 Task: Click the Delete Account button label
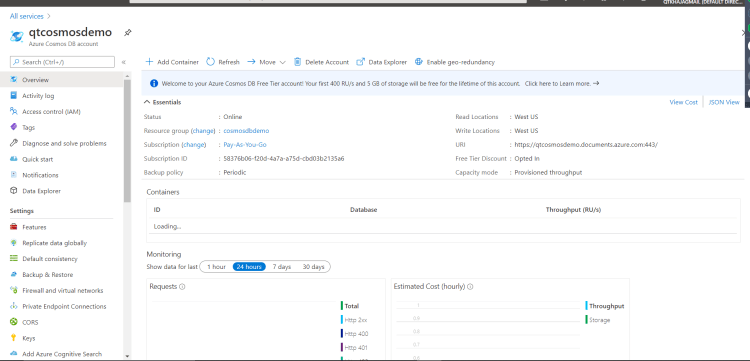[x=327, y=62]
